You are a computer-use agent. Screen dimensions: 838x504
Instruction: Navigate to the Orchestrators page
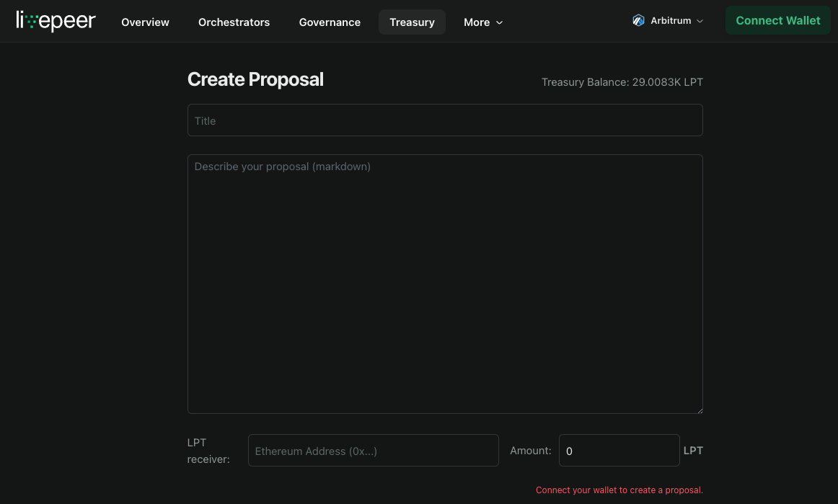234,22
